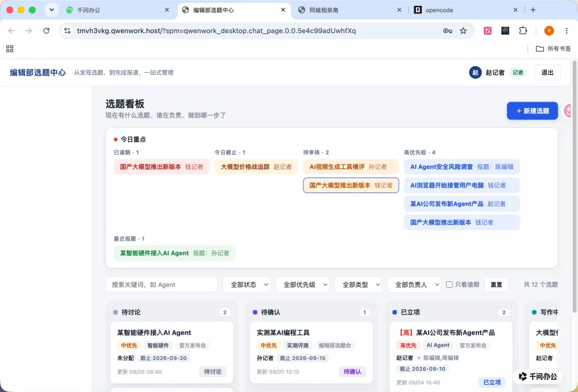This screenshot has width=578, height=392.
Task: Click the 待讨论 status badge on the card
Action: pos(212,371)
